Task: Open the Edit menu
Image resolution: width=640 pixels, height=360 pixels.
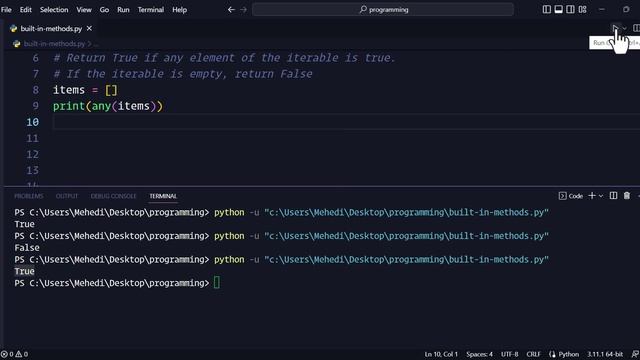Action: tap(25, 9)
